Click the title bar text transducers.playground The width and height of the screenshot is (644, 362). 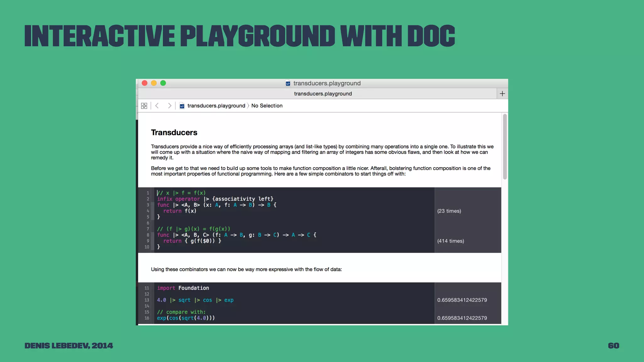(x=327, y=83)
